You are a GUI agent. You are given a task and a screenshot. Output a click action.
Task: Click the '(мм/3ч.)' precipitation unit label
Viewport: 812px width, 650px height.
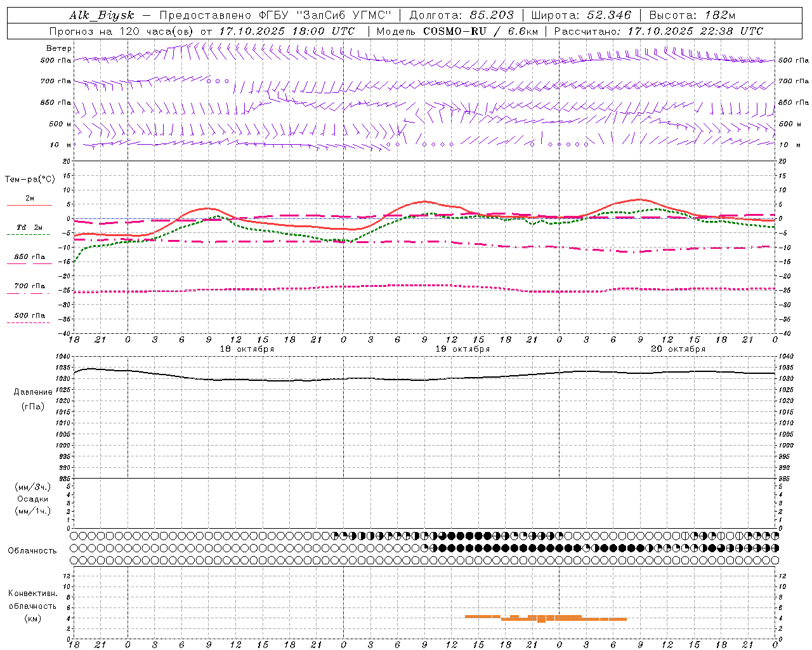(x=33, y=487)
